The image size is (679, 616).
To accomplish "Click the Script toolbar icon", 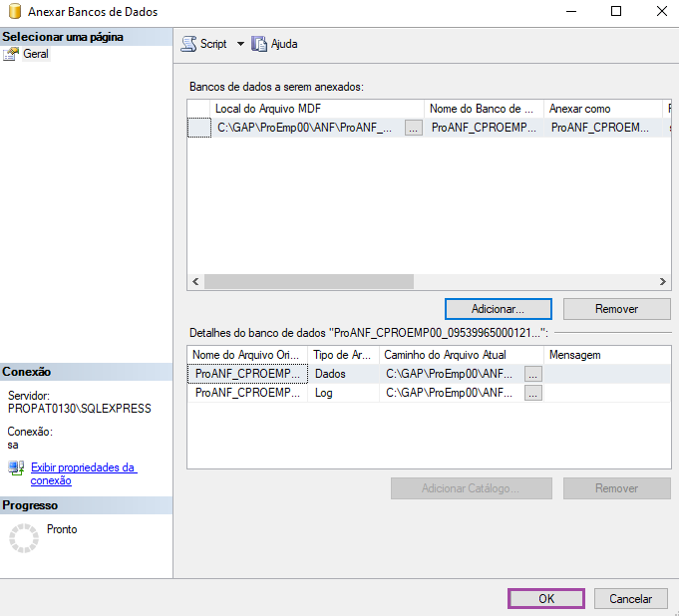I will 188,44.
